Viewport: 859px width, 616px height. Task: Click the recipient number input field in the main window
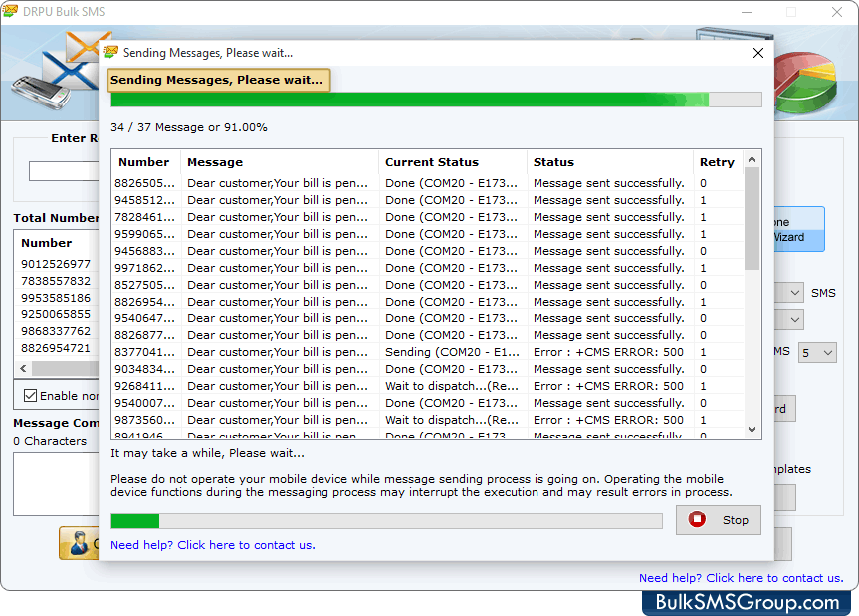(x=64, y=171)
